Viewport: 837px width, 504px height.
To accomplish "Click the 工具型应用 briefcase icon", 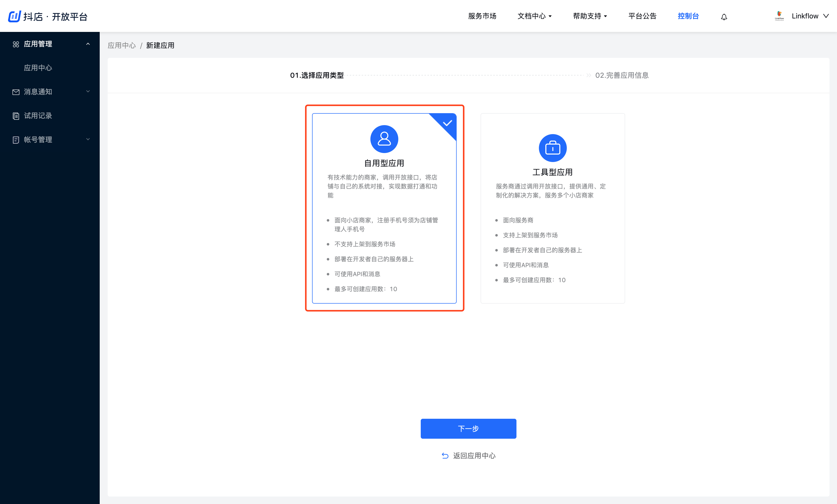I will (552, 148).
